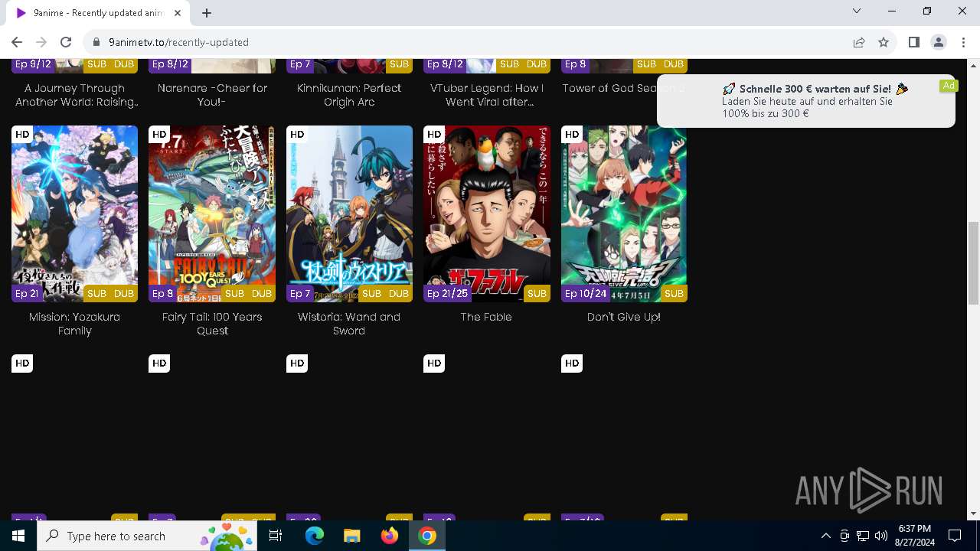
Task: Open Tower of God Season 2 title
Action: point(624,88)
